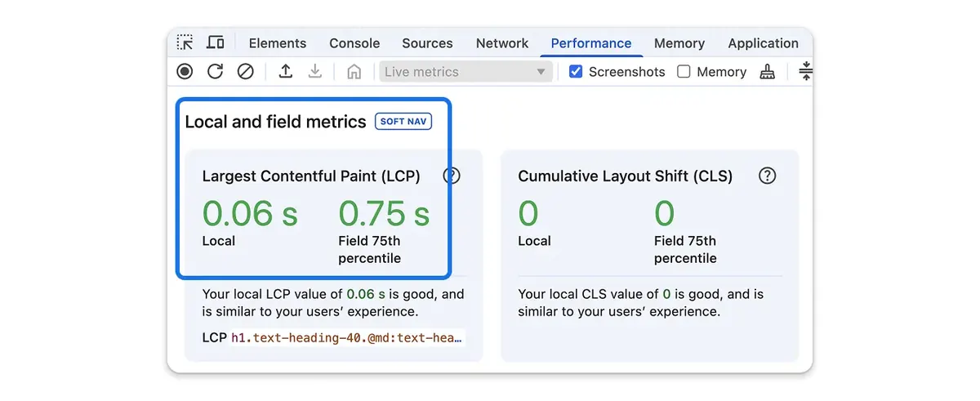Click the icon right of the broom
This screenshot has height=401, width=980.
pyautogui.click(x=805, y=72)
